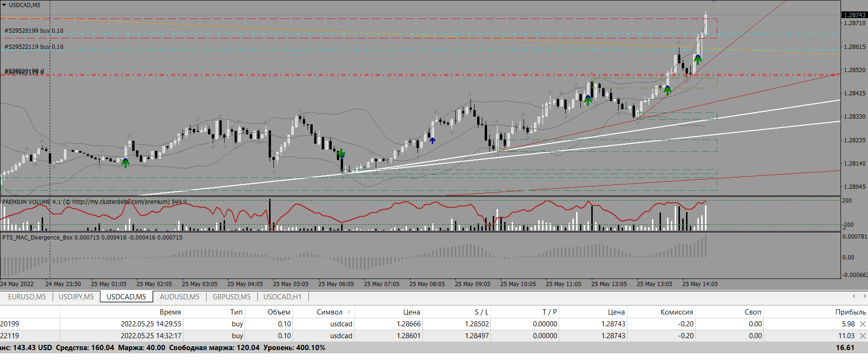Switch to the AUDUSD,M5 chart tab
This screenshot has height=361, width=868.
(x=179, y=297)
